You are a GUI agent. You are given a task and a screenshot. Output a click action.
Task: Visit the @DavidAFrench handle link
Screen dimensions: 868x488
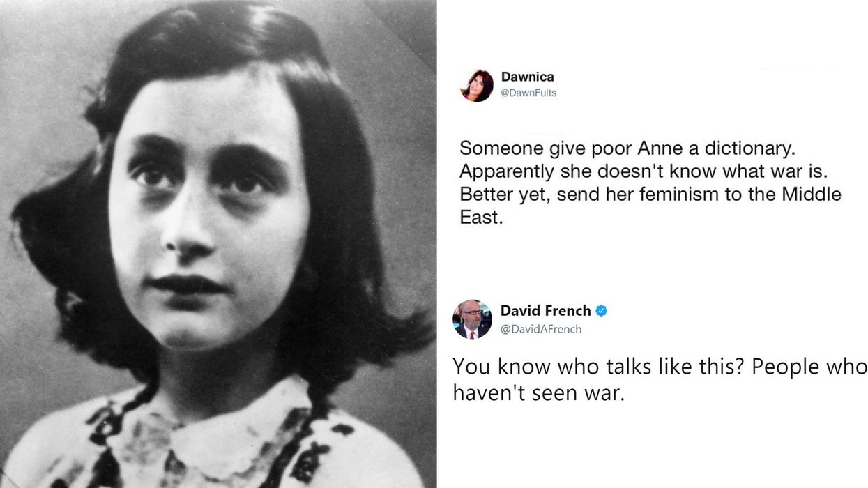pyautogui.click(x=541, y=329)
